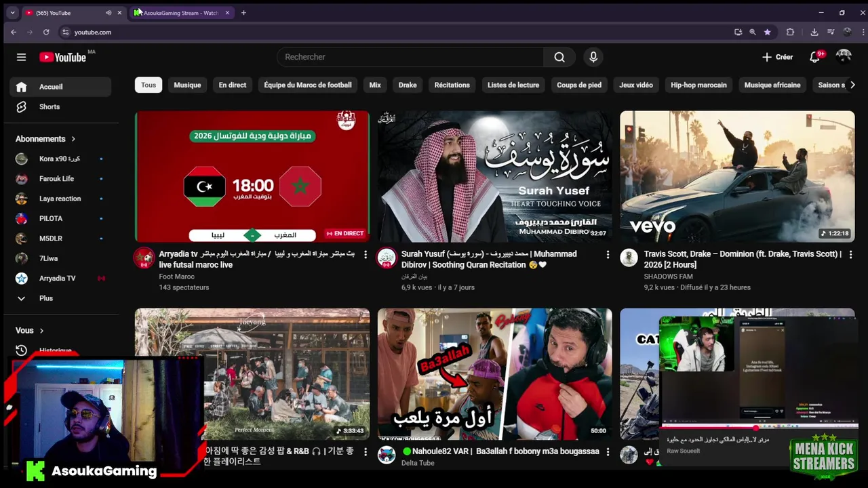
Task: Start voice search with the microphone
Action: pos(593,58)
